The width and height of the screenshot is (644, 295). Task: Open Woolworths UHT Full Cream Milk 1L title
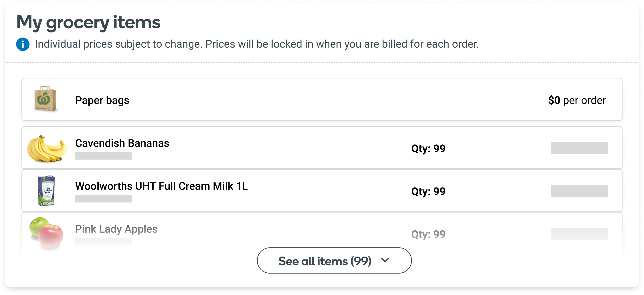[161, 186]
